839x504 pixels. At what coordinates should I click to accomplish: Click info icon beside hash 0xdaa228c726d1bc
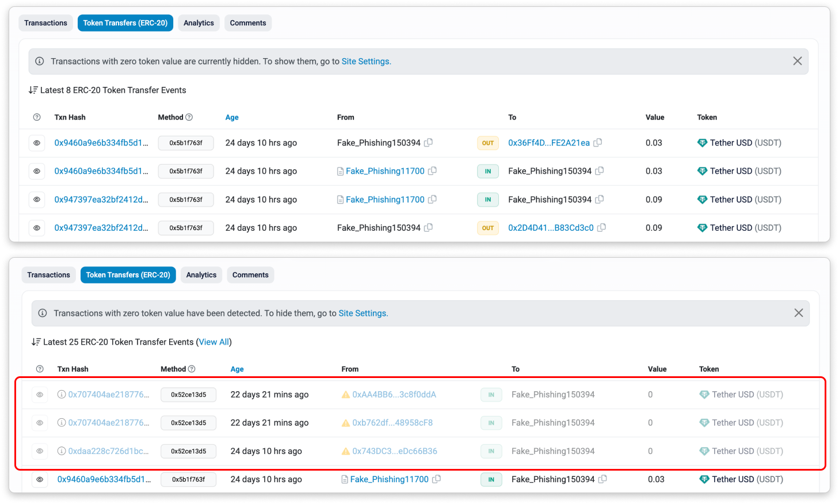pos(62,451)
